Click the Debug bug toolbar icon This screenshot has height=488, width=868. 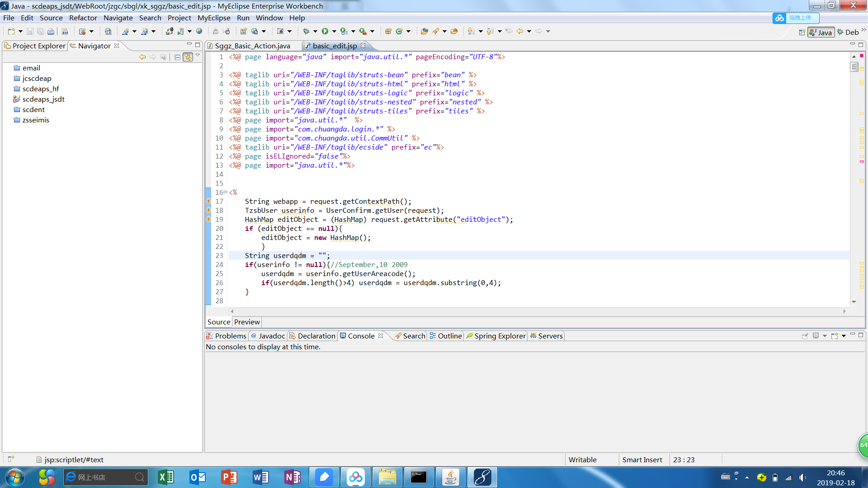pos(306,31)
